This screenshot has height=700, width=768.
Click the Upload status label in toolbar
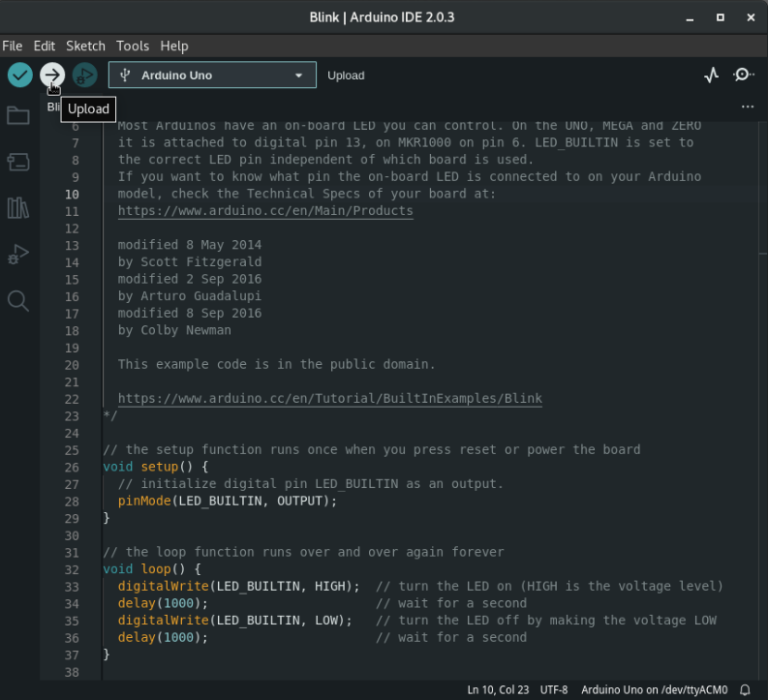click(346, 76)
